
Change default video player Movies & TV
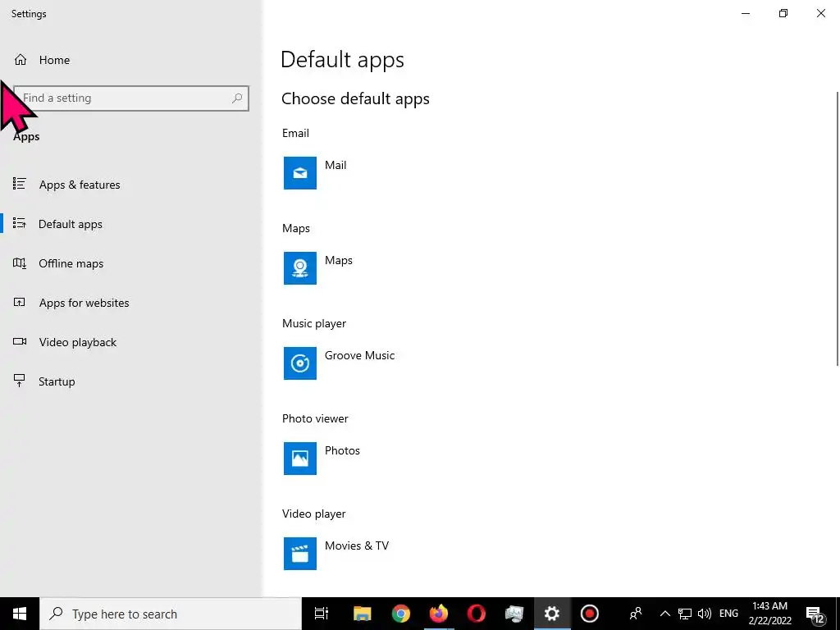coord(357,546)
